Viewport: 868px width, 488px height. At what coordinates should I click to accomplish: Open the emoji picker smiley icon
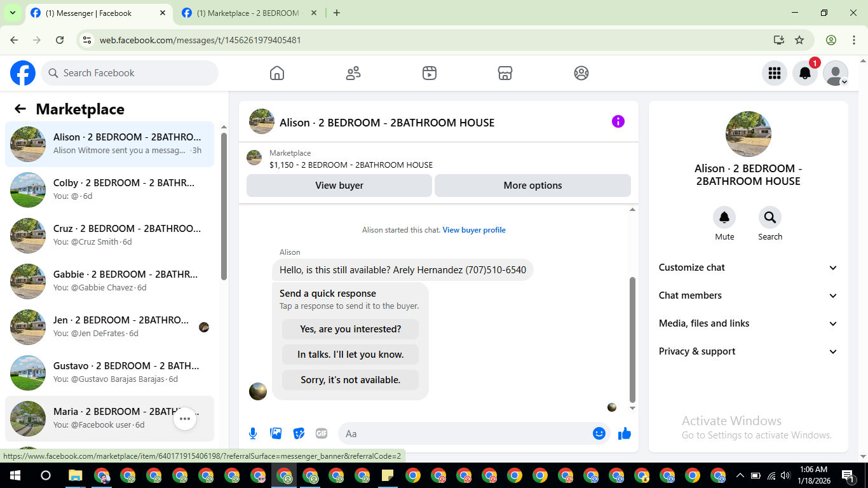click(599, 433)
